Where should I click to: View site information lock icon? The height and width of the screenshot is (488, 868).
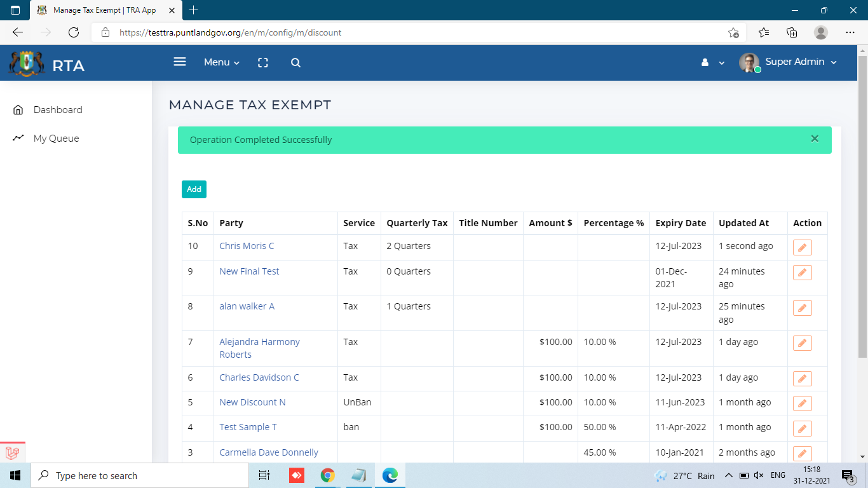coord(105,32)
